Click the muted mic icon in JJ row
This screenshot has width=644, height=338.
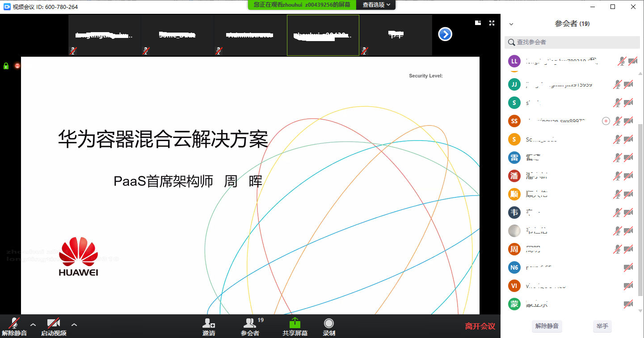pos(617,84)
